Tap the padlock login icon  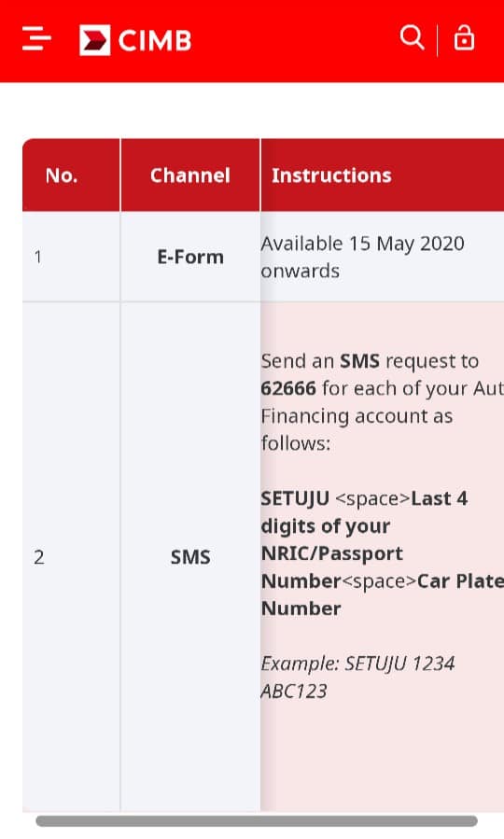(463, 38)
